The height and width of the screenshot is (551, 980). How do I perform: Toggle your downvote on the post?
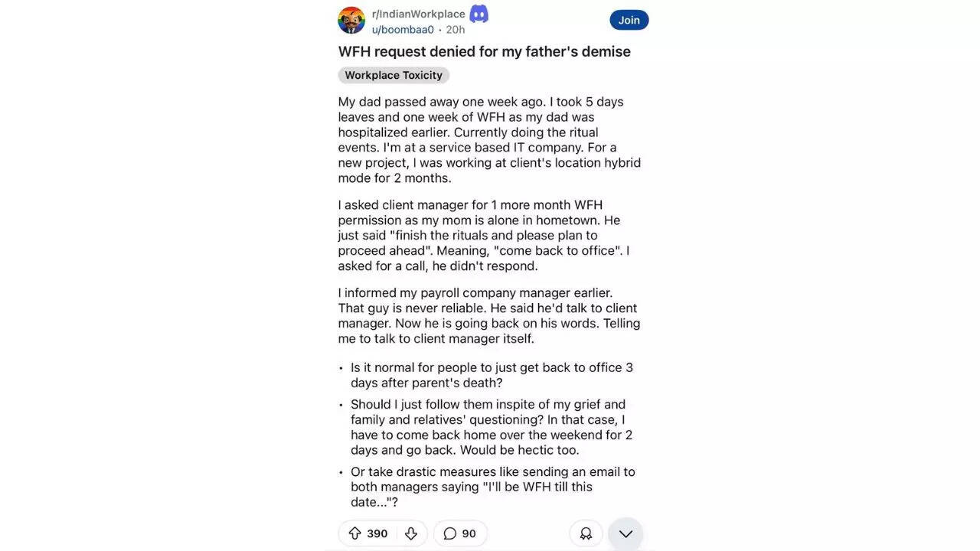coord(410,533)
